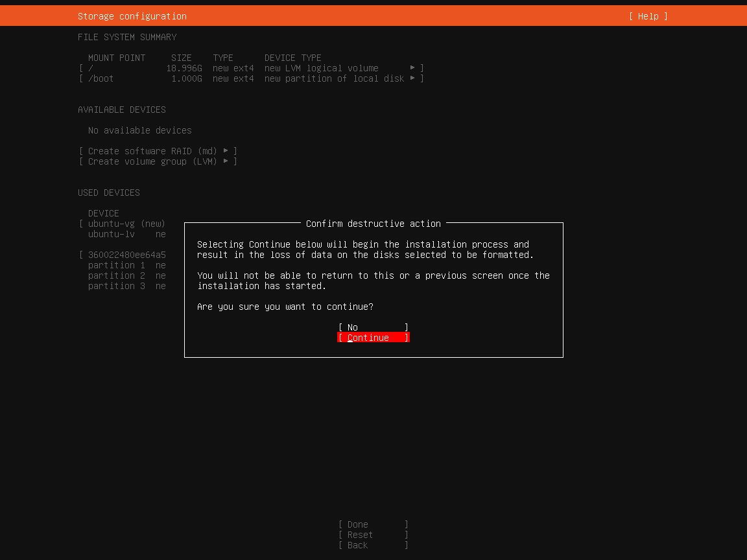The width and height of the screenshot is (747, 560).
Task: Select No to cancel the installation
Action: click(x=373, y=327)
